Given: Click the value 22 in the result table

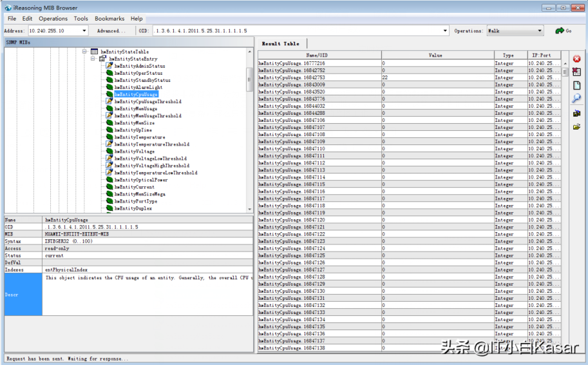Looking at the screenshot, I should (384, 77).
